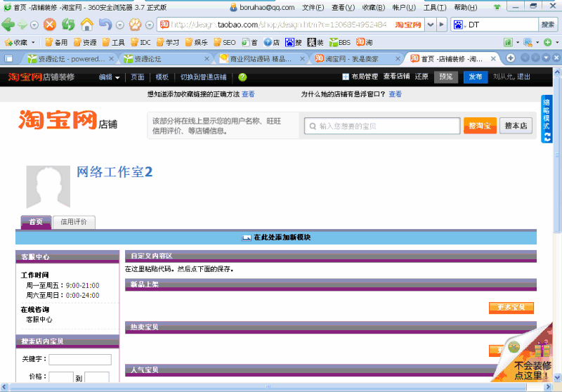Screen dimensions: 562x392
Task: Click the 预览 preview button
Action: coord(446,77)
